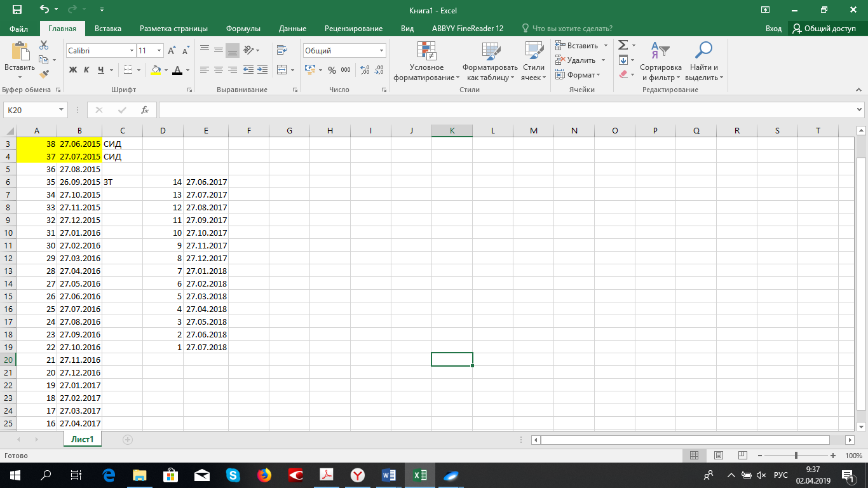The image size is (868, 488).
Task: Click the Cut scissors icon
Action: click(x=44, y=45)
